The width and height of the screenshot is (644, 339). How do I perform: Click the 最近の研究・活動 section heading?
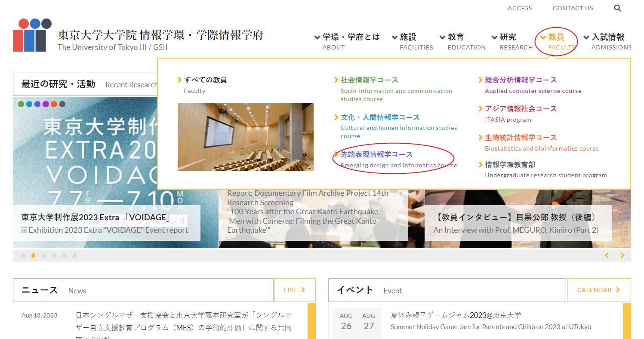pos(58,84)
